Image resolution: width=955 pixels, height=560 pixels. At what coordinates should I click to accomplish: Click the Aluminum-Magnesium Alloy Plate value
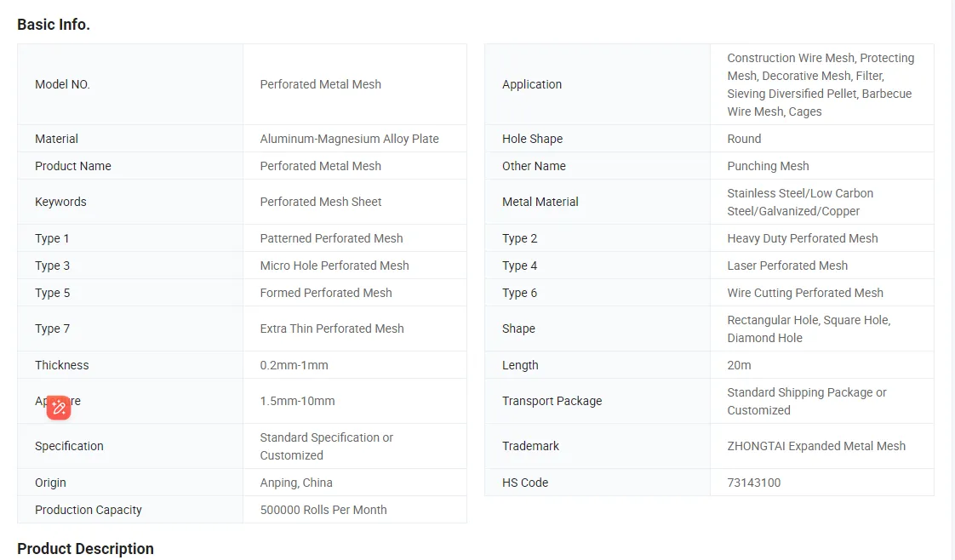pos(349,139)
